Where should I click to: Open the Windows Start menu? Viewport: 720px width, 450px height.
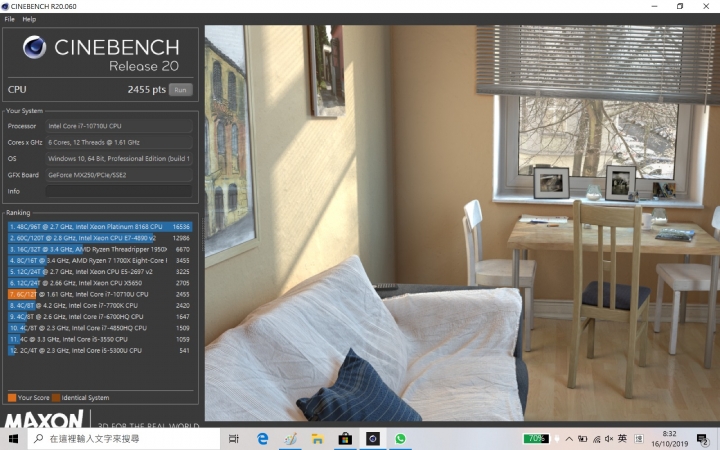(x=13, y=439)
